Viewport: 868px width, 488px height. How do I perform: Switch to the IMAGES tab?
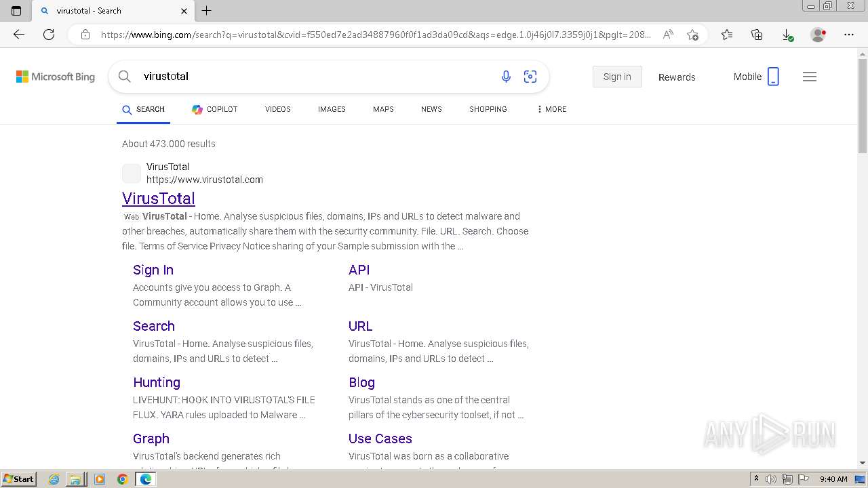(x=332, y=109)
